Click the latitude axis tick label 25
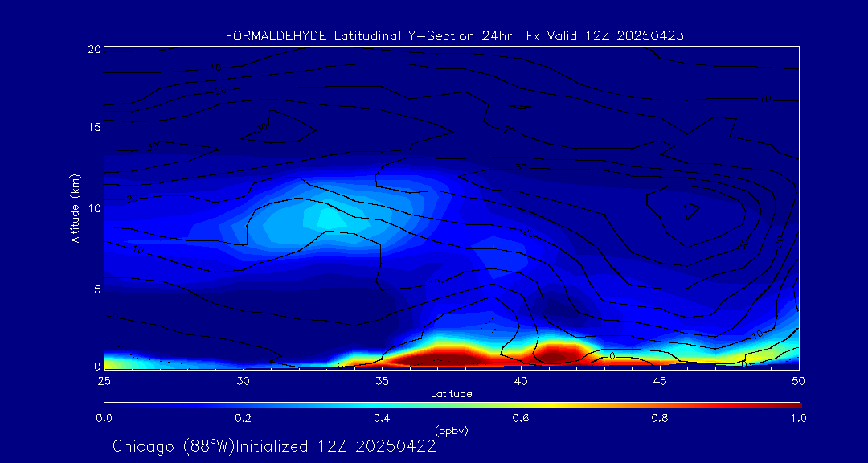868x463 pixels. (104, 381)
